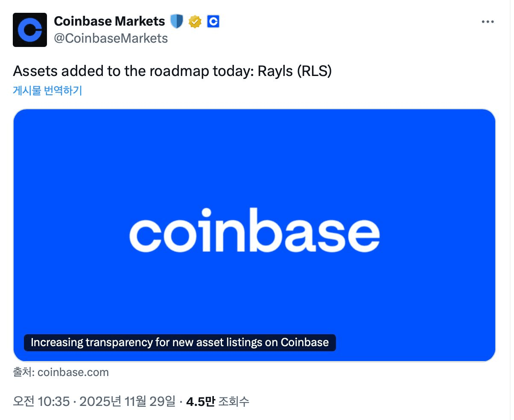Click the small Coinbase affiliate badge
Viewport: 514px width, 420px height.
(213, 21)
